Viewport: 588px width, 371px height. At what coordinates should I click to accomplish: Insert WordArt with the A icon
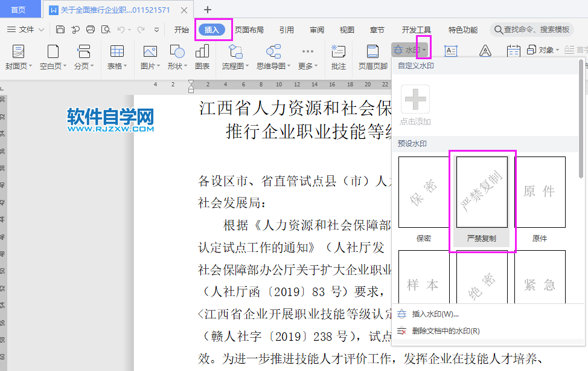tap(485, 51)
